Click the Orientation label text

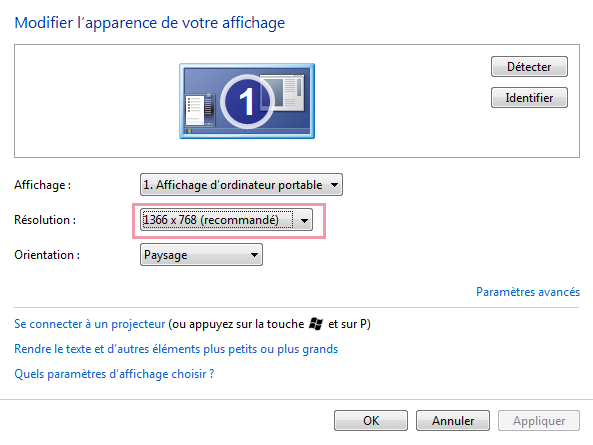click(x=47, y=255)
